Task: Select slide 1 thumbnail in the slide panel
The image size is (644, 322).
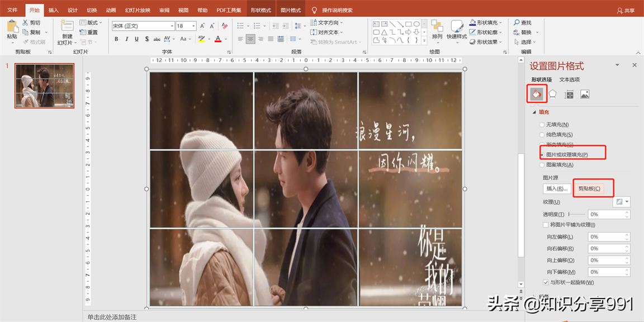Action: [44, 85]
